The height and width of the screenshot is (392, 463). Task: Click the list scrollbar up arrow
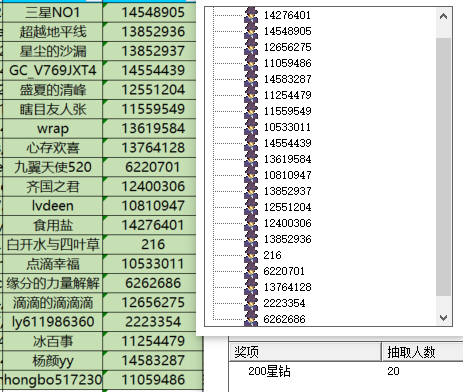(x=443, y=16)
